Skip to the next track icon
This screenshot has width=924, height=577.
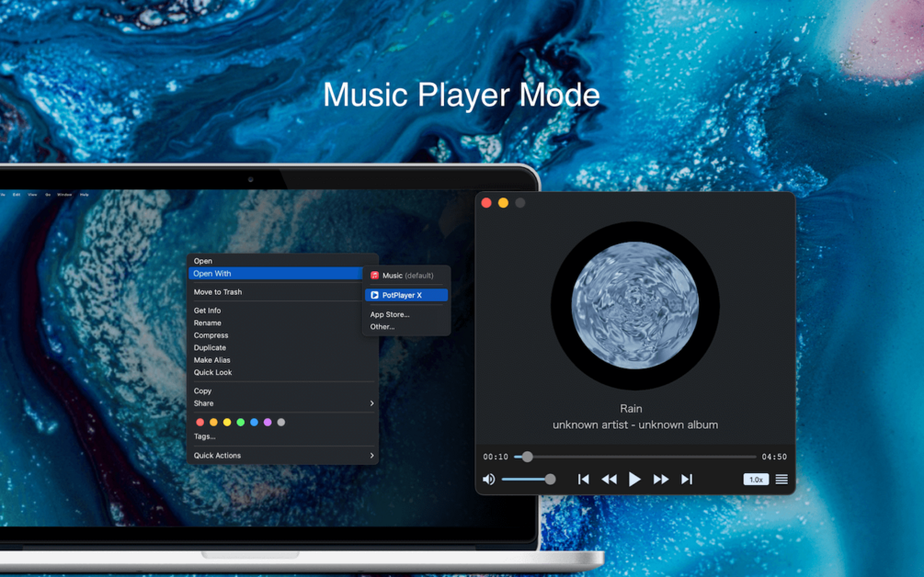click(x=687, y=478)
